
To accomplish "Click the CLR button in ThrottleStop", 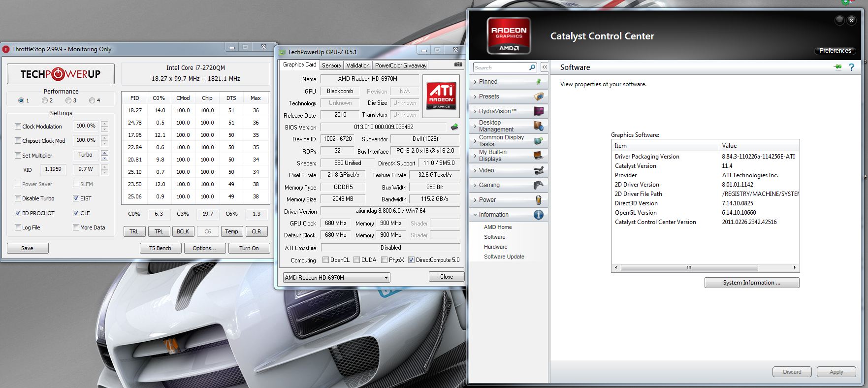I will (257, 231).
